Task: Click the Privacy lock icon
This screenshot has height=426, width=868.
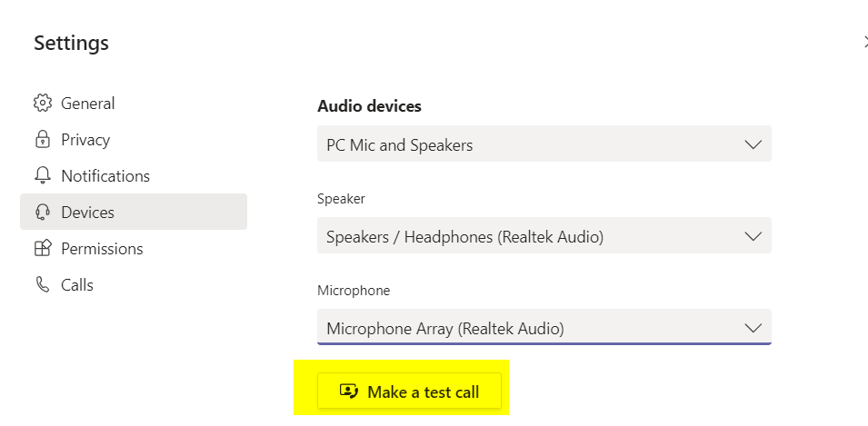Action: click(x=43, y=140)
